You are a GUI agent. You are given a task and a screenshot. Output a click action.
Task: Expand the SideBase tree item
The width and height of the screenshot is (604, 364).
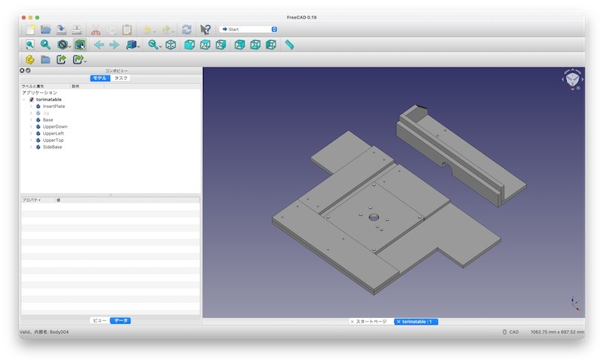point(31,147)
